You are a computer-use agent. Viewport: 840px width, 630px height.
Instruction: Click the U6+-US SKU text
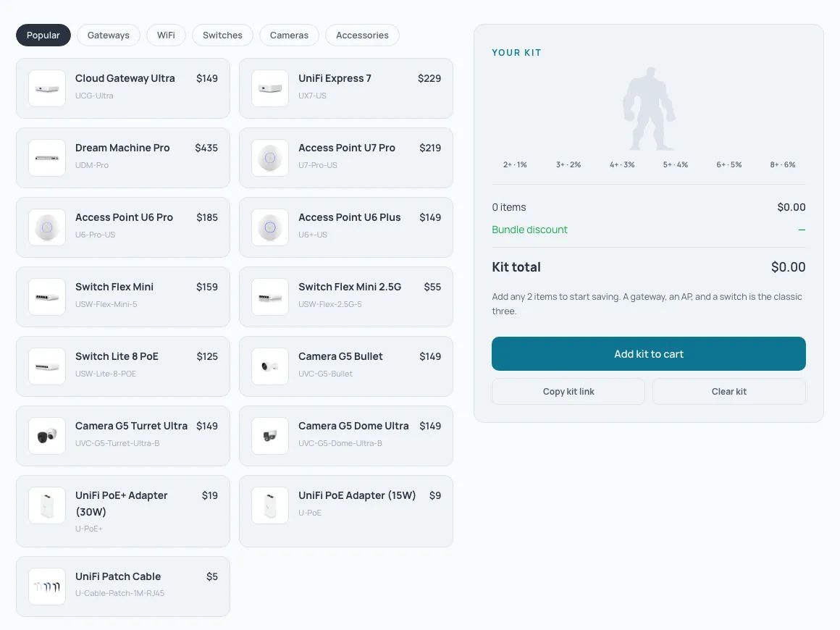coord(313,235)
